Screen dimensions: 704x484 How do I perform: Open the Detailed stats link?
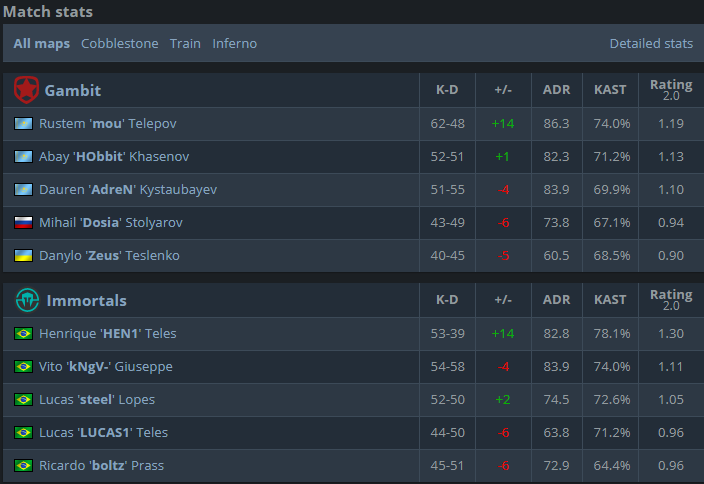(x=651, y=44)
